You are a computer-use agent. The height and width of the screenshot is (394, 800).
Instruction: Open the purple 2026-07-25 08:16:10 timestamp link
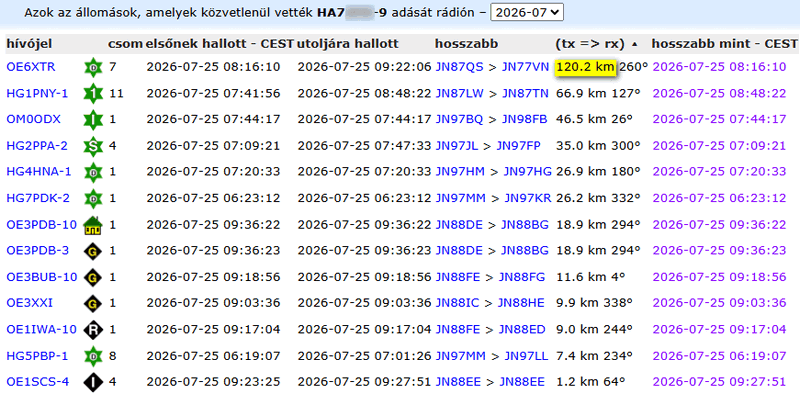(719, 67)
